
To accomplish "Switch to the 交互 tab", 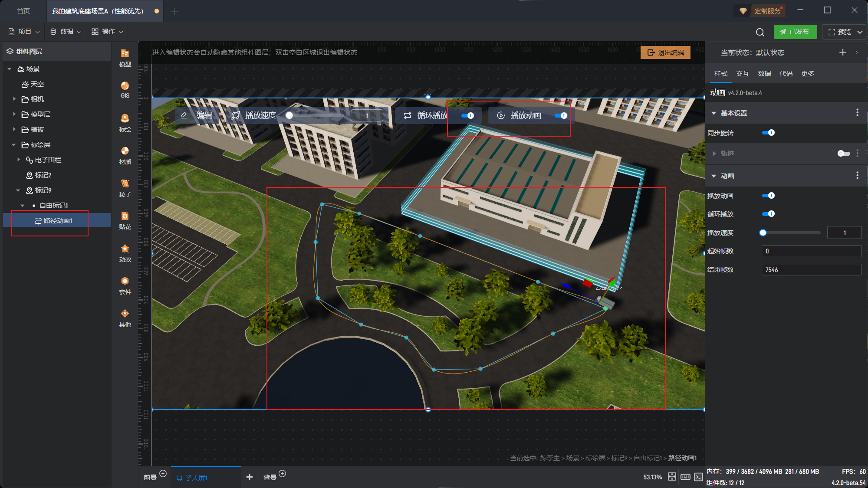I will pos(743,74).
